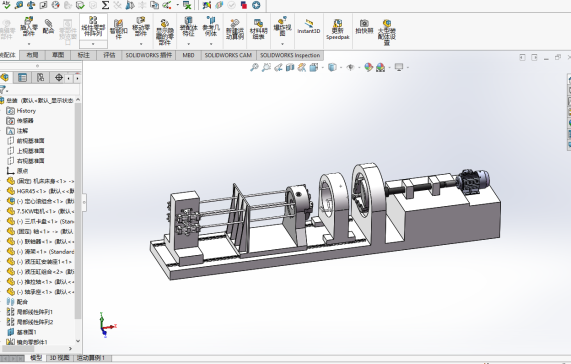Toggle Instant3D mode
Image resolution: width=571 pixels, height=364 pixels.
[x=308, y=27]
